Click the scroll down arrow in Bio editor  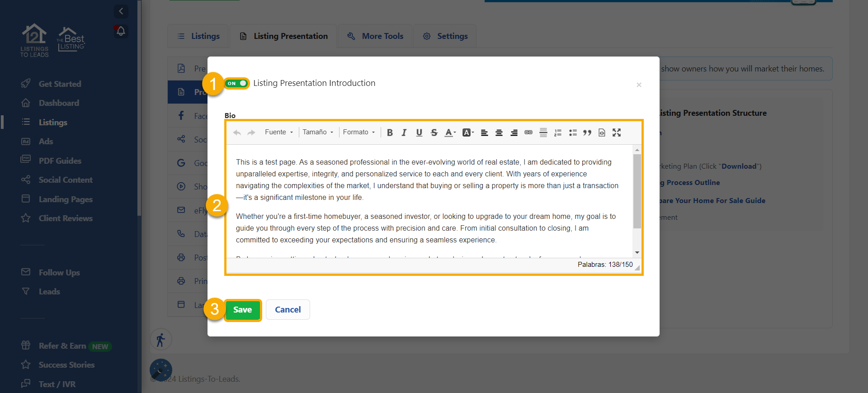(637, 253)
